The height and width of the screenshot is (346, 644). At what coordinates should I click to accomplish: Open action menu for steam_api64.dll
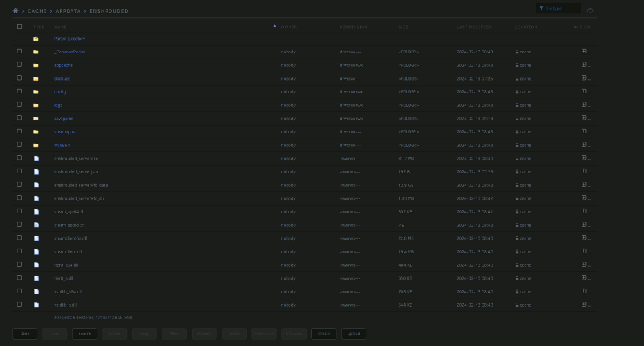585,211
